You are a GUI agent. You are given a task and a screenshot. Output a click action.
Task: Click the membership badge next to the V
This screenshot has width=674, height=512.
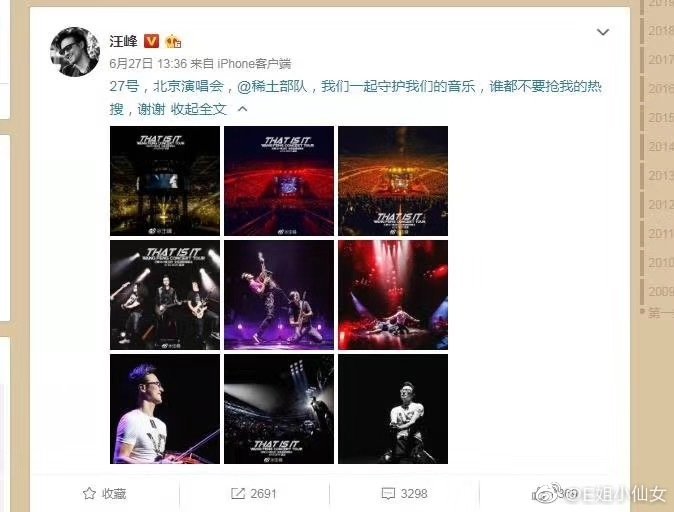coord(173,41)
